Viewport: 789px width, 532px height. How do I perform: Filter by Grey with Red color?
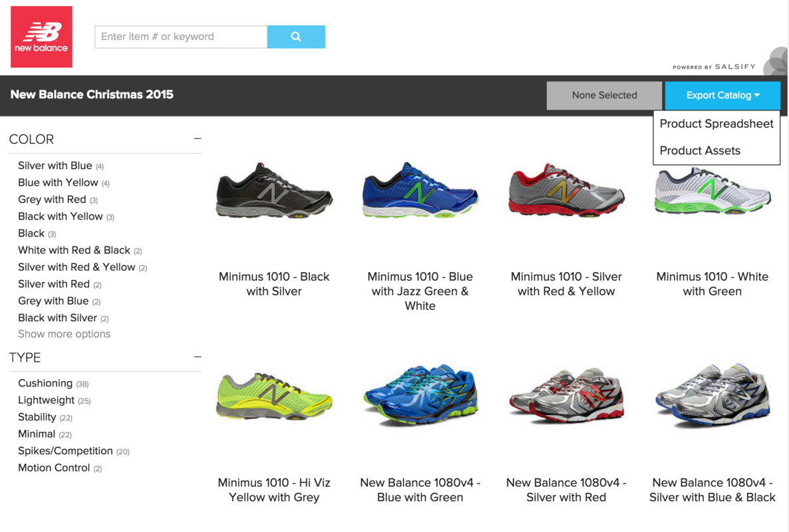(52, 199)
